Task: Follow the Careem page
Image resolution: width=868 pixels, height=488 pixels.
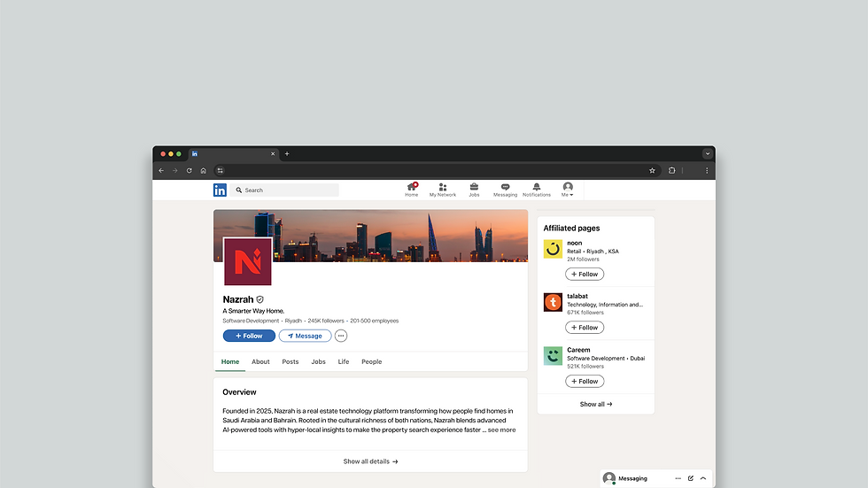Action: [x=585, y=381]
